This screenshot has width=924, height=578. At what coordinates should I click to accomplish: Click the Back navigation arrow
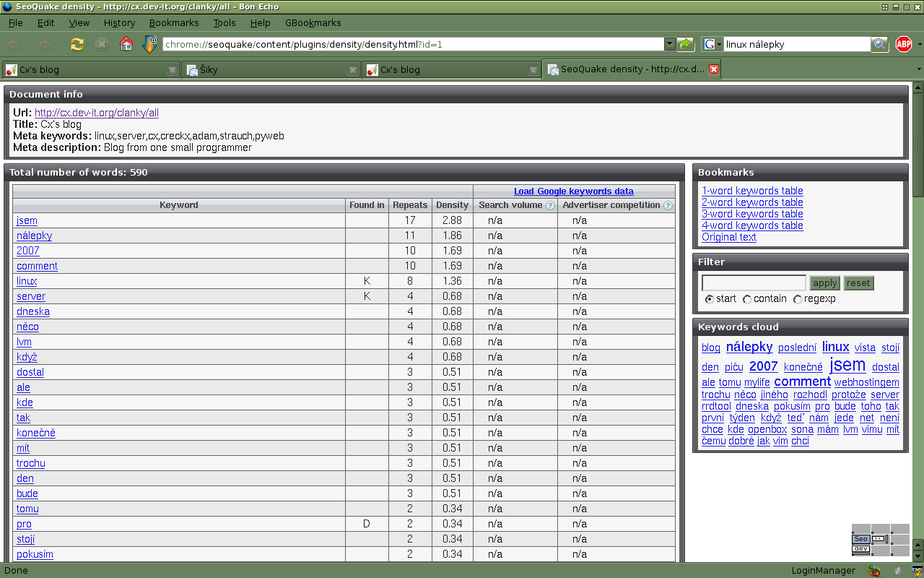13,44
